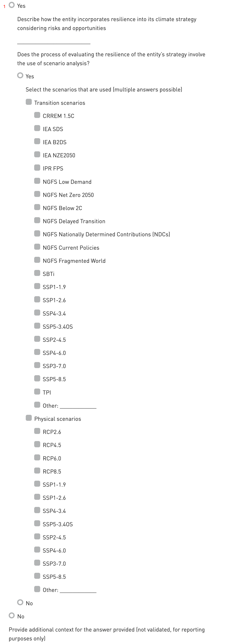Tick NGFS Net Zero 2050 checkbox
230x644 pixels.
pyautogui.click(x=37, y=194)
